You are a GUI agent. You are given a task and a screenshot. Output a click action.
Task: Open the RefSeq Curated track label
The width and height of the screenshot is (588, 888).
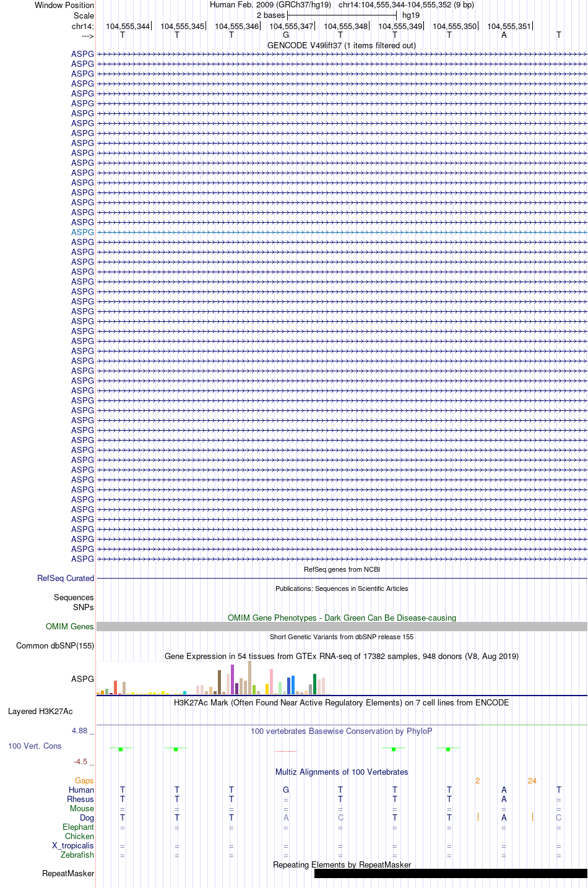tap(66, 578)
